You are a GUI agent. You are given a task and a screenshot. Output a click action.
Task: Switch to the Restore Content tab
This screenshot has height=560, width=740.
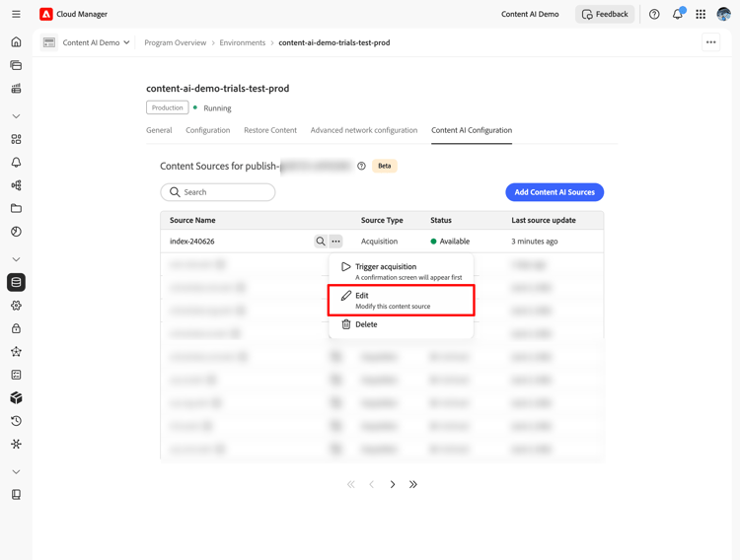pyautogui.click(x=270, y=130)
